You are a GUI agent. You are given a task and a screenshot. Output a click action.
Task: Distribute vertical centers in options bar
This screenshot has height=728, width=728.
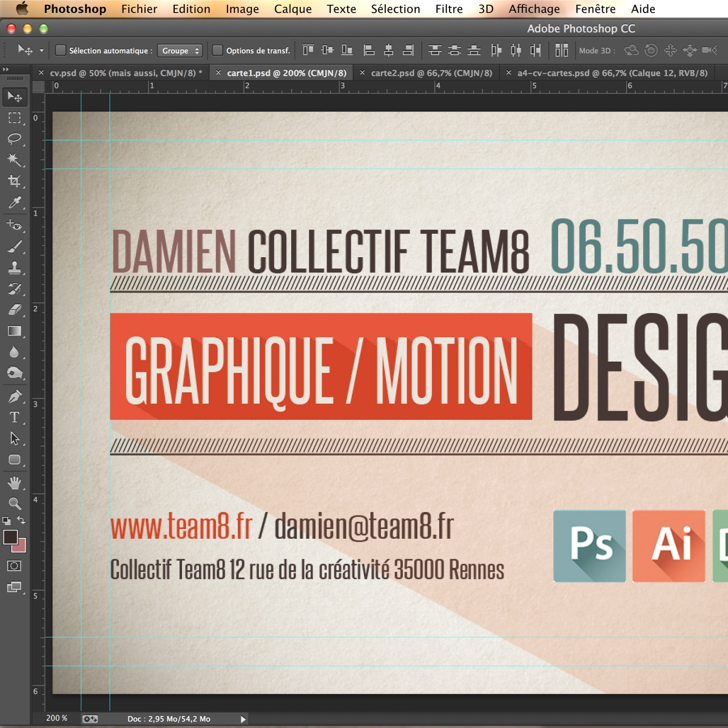(454, 50)
